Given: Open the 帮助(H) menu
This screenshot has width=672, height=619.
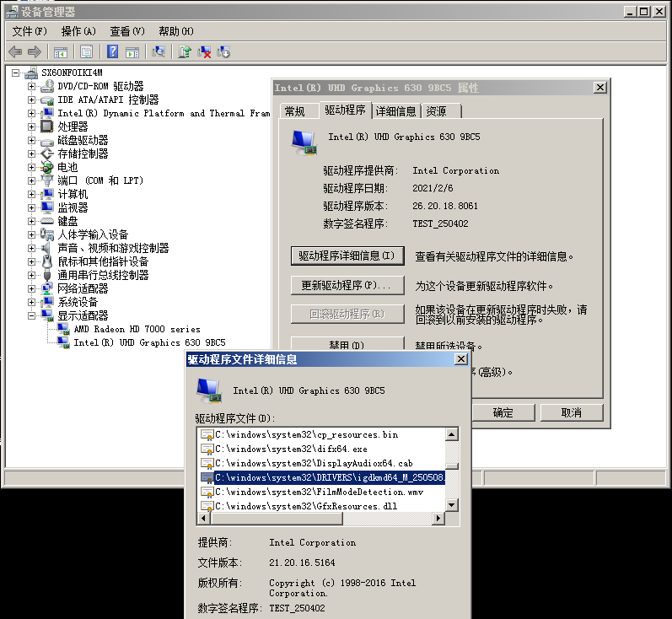Looking at the screenshot, I should [176, 31].
